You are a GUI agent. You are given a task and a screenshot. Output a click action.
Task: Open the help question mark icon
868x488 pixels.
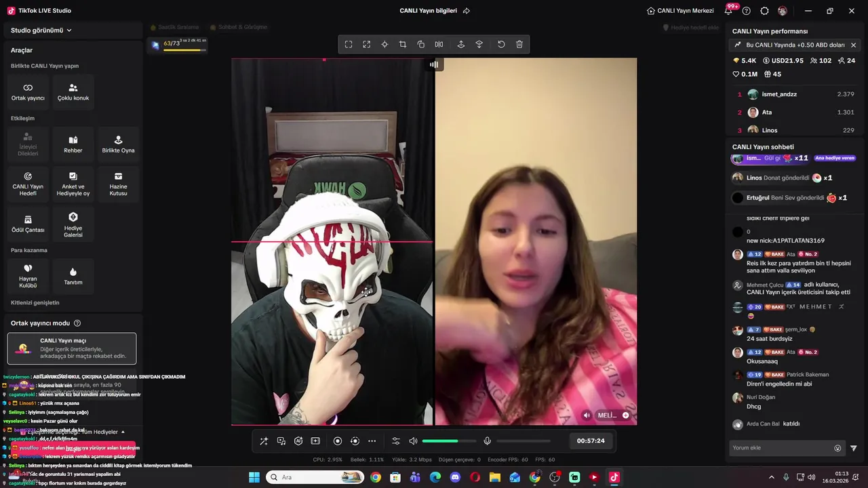(747, 11)
